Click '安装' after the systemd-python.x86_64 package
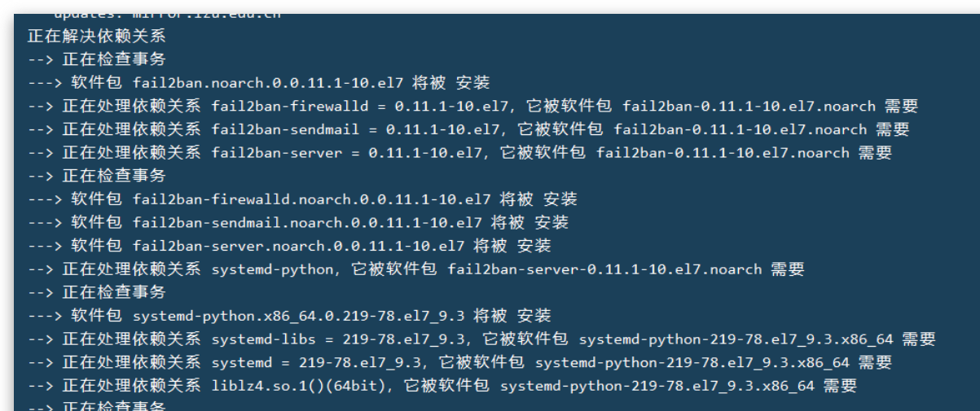Viewport: 980px width, 411px height. (x=534, y=316)
